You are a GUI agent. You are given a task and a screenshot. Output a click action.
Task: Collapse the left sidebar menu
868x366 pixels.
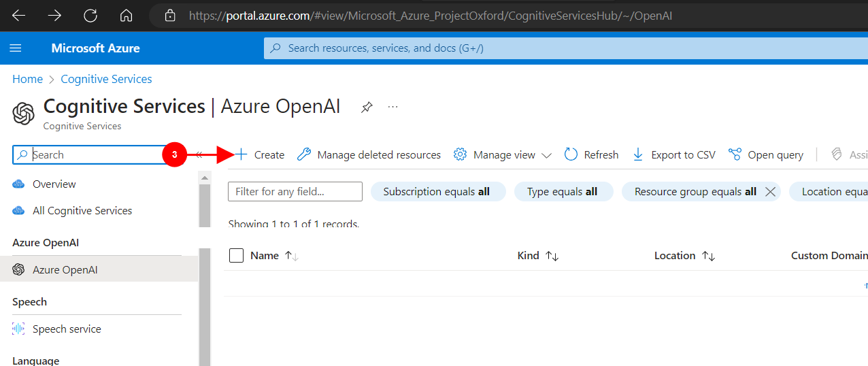[x=199, y=155]
